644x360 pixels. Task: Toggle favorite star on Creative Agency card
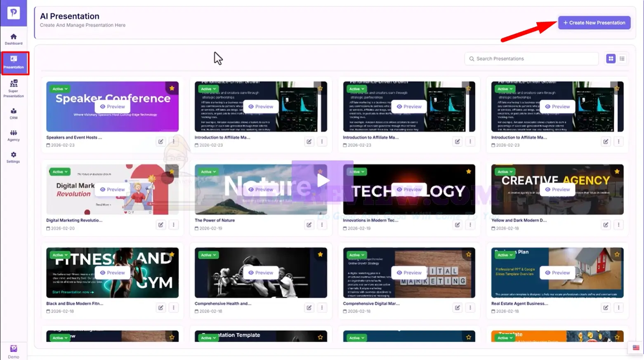coord(617,171)
